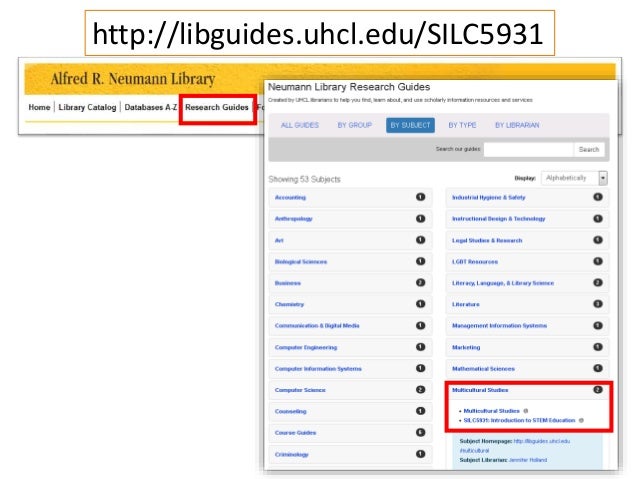Collapse the Multicultural Studies subject header
Screen dimensions: 638x479
pyautogui.click(x=528, y=390)
